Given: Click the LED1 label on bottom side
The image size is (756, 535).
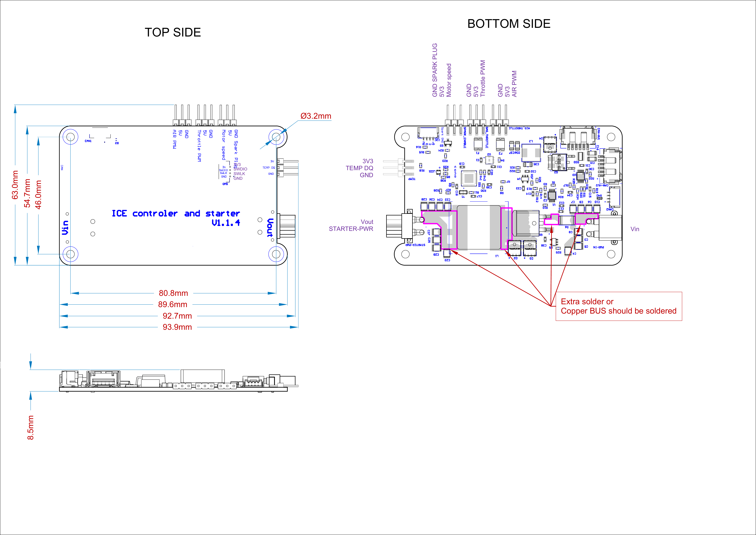Looking at the screenshot, I should tap(432, 171).
